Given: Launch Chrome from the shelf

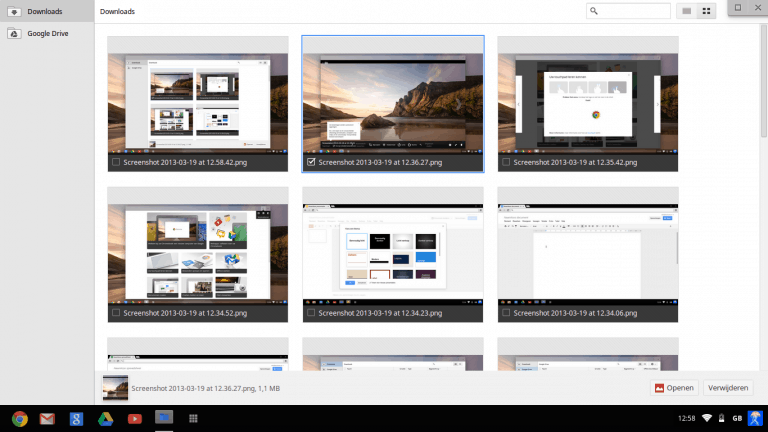Looking at the screenshot, I should tap(20, 419).
